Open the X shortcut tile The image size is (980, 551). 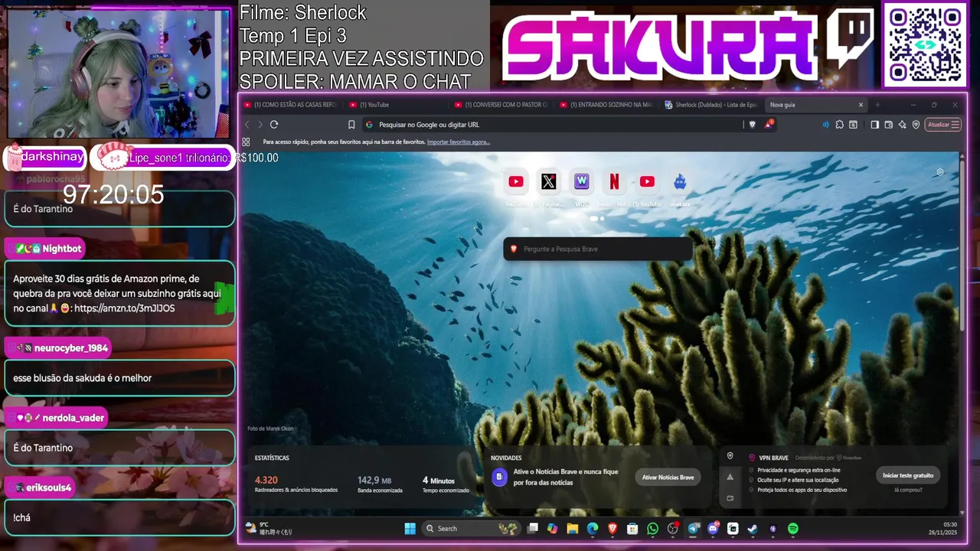click(x=548, y=182)
